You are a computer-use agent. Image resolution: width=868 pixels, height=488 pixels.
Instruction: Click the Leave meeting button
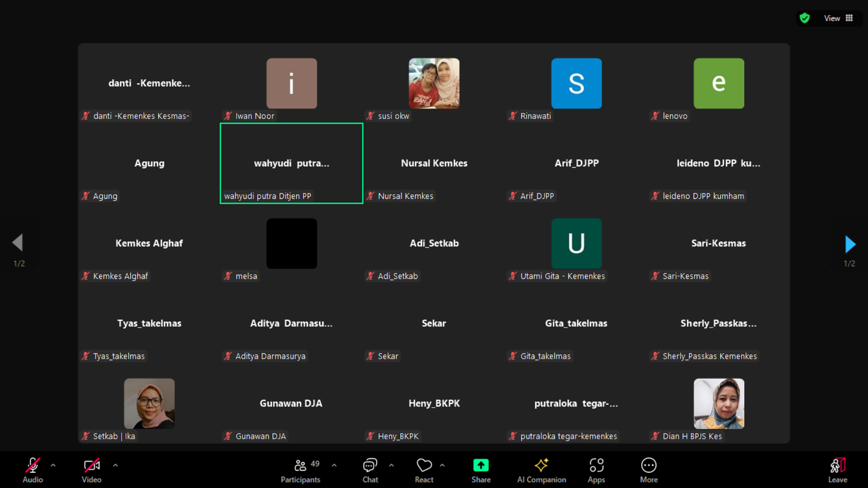(x=838, y=470)
